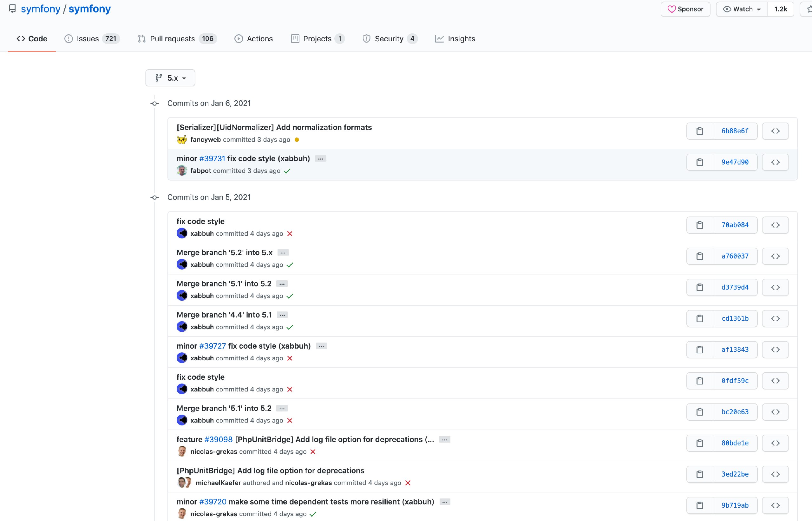Browse repository at commit 0fdf59c
The image size is (812, 521).
coord(775,381)
